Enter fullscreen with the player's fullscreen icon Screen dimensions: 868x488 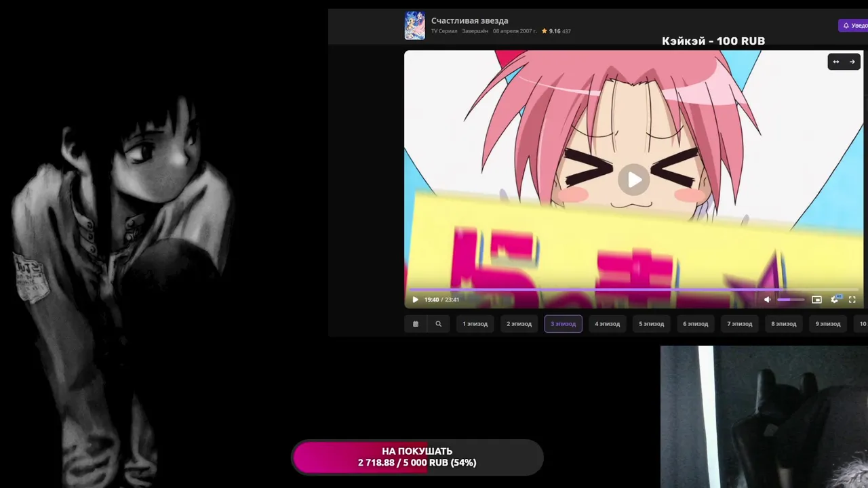852,300
